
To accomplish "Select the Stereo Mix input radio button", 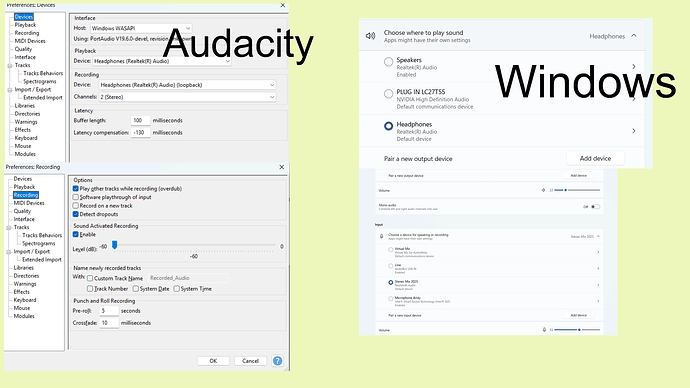I will [390, 282].
